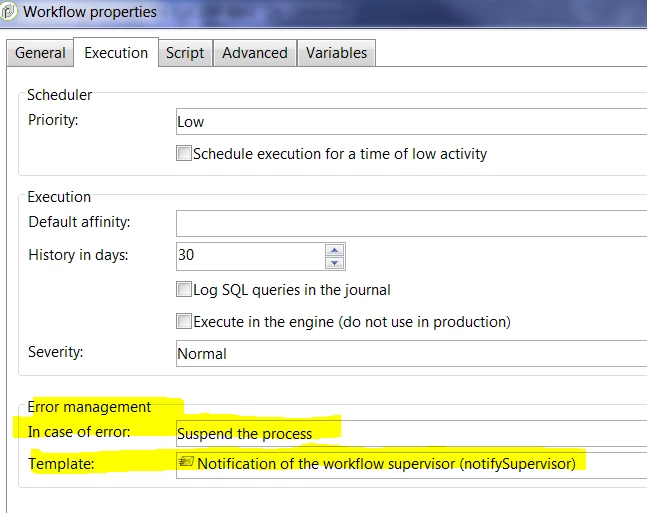Click the Default affinity input field
Viewport: 647px width, 513px height.
411,223
